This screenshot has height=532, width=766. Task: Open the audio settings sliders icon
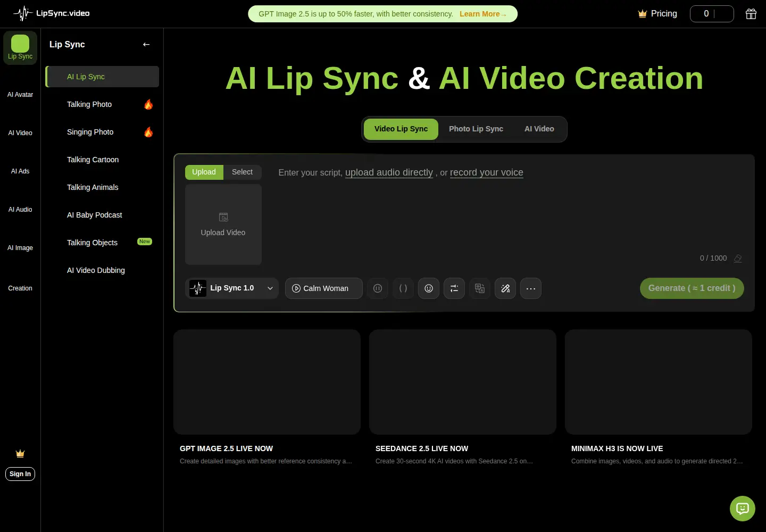454,288
